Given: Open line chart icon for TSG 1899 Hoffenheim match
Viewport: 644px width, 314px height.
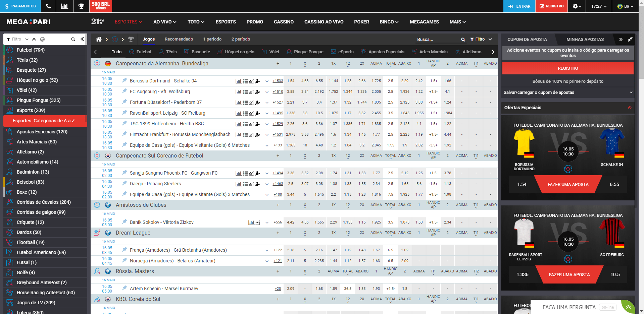Looking at the screenshot, I should [x=251, y=124].
